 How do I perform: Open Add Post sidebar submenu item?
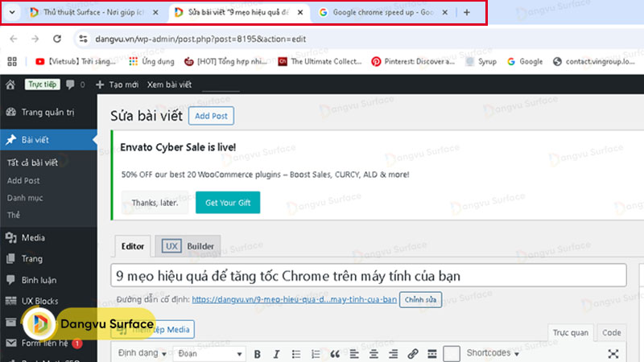pos(23,180)
